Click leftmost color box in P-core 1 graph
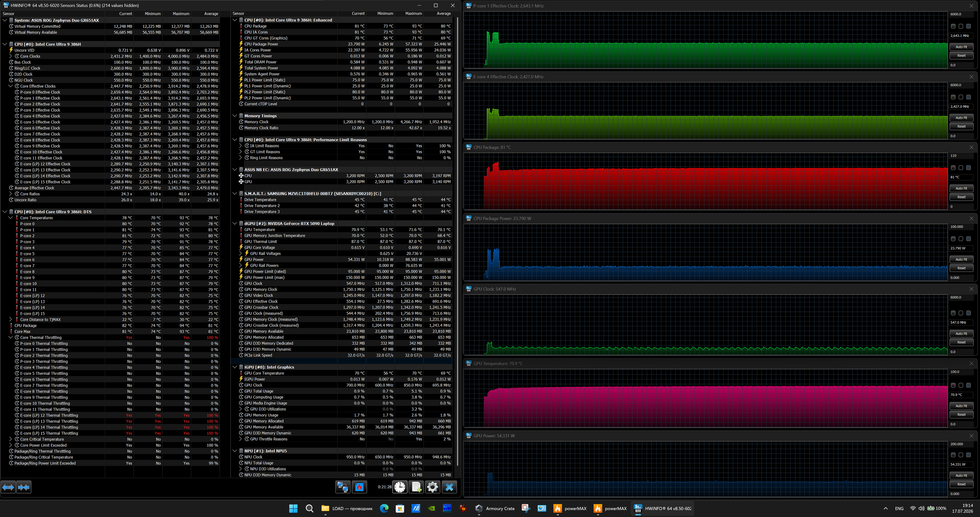The height and width of the screenshot is (517, 980). 953,26
